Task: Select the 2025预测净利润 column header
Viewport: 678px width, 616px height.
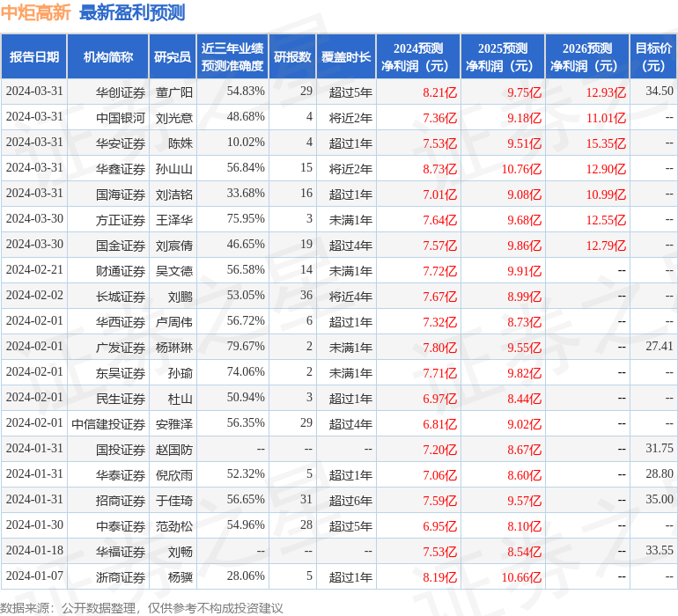Action: coord(503,56)
